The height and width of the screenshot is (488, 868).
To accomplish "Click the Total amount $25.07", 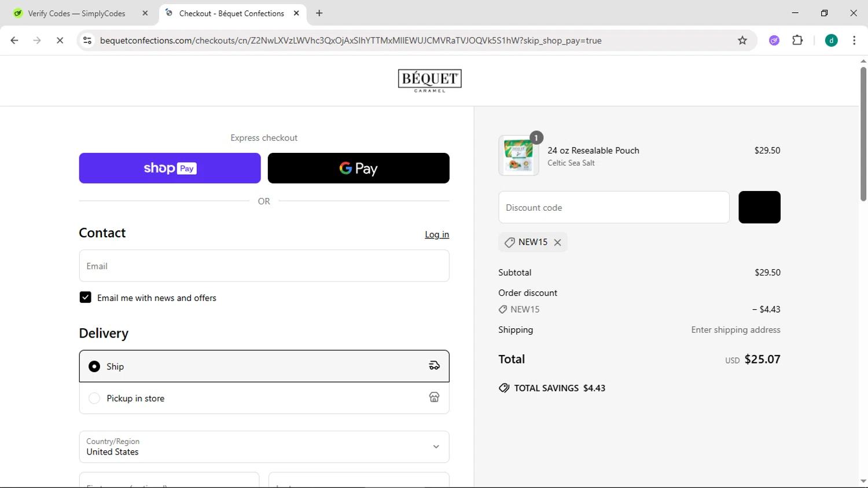I will tap(763, 359).
